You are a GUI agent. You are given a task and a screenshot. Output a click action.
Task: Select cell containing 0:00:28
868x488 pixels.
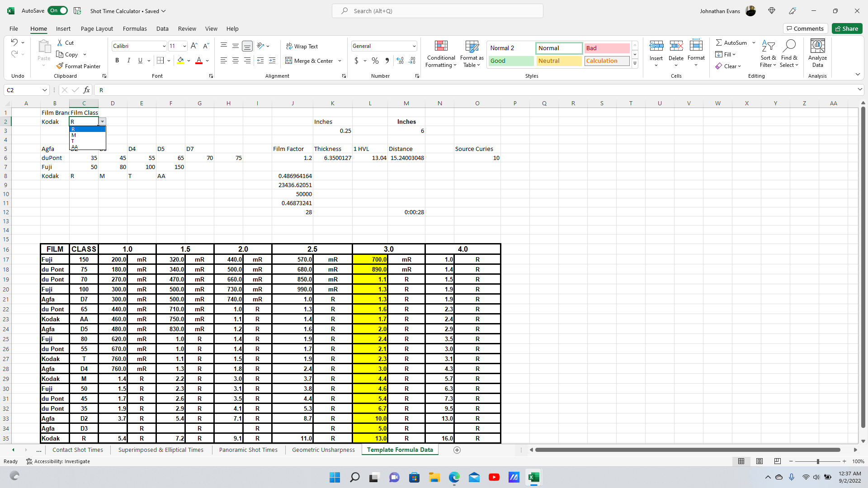point(406,212)
